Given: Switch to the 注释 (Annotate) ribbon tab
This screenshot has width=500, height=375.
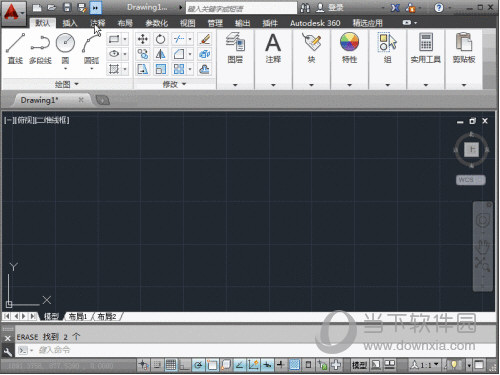Looking at the screenshot, I should pyautogui.click(x=98, y=23).
